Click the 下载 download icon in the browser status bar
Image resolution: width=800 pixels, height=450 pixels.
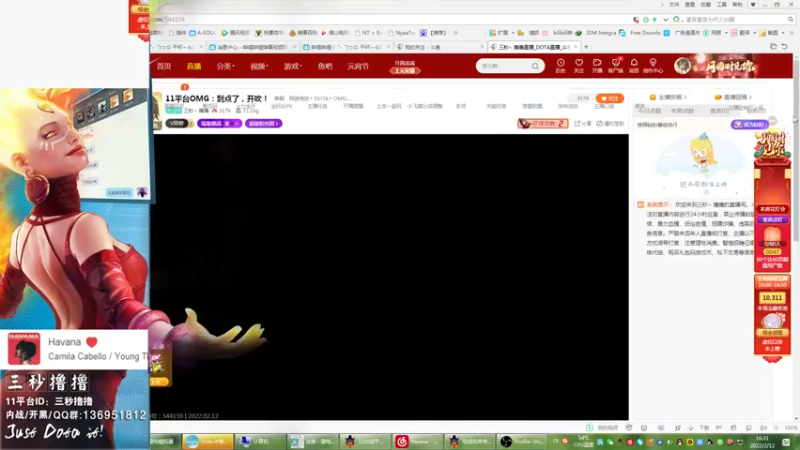(700, 428)
